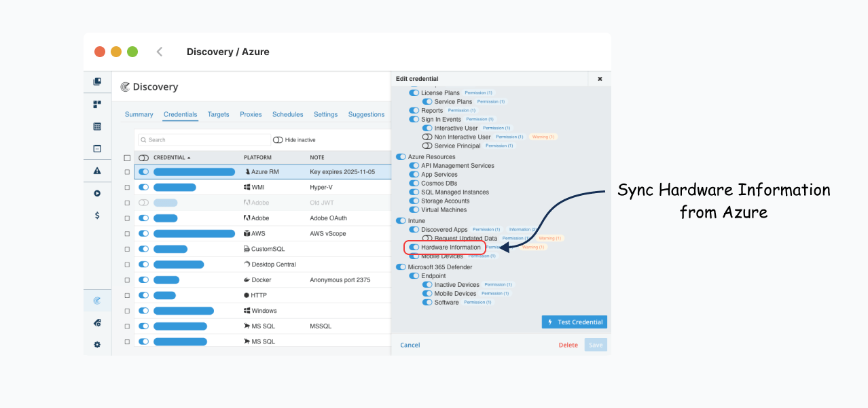The width and height of the screenshot is (868, 408).
Task: Toggle Cosmos DBs switch off
Action: 414,184
